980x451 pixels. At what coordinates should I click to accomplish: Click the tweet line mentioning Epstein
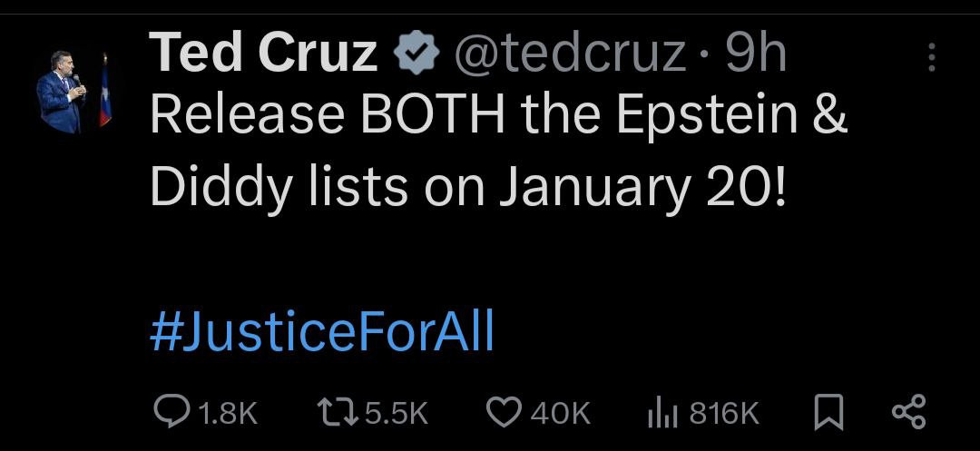[497, 115]
